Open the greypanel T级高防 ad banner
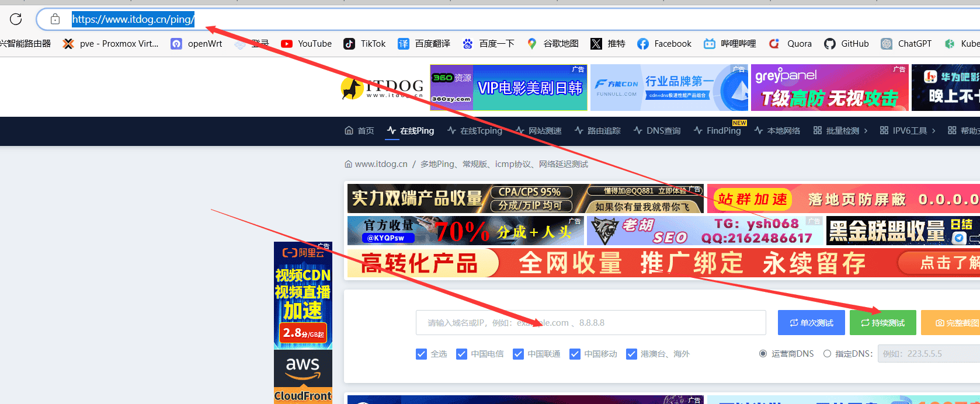 tap(830, 88)
